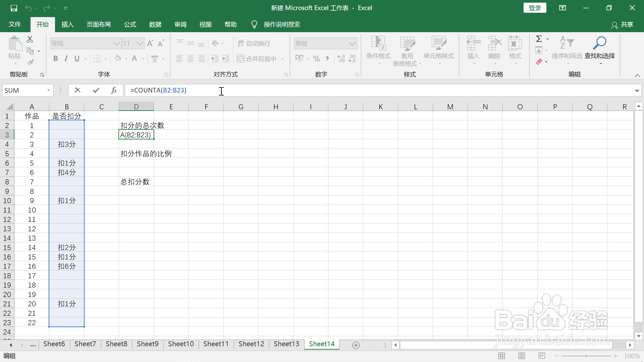Switch to the 插入 ribbon tab
This screenshot has width=644, height=362.
click(x=67, y=24)
